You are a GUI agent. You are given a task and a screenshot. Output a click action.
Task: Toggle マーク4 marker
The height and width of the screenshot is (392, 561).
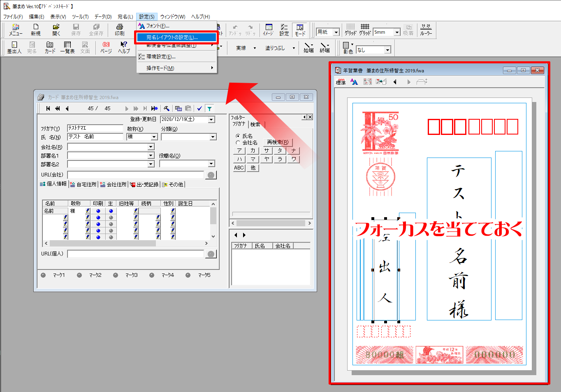152,275
